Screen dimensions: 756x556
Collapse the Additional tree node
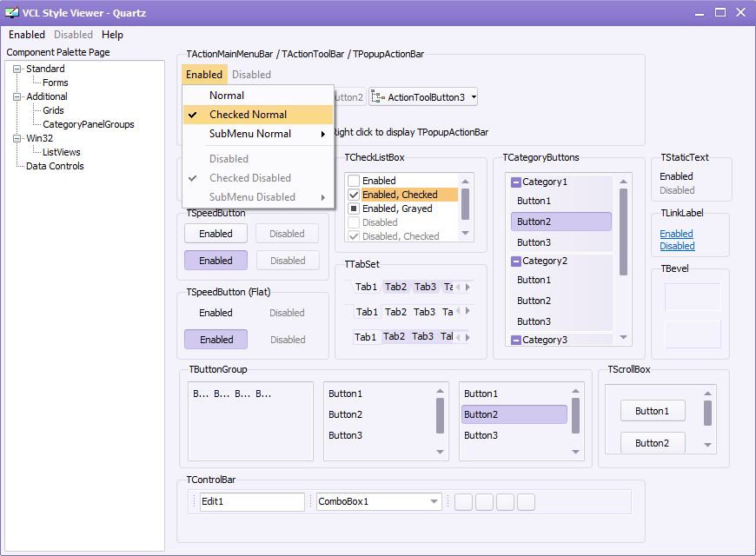tap(17, 97)
